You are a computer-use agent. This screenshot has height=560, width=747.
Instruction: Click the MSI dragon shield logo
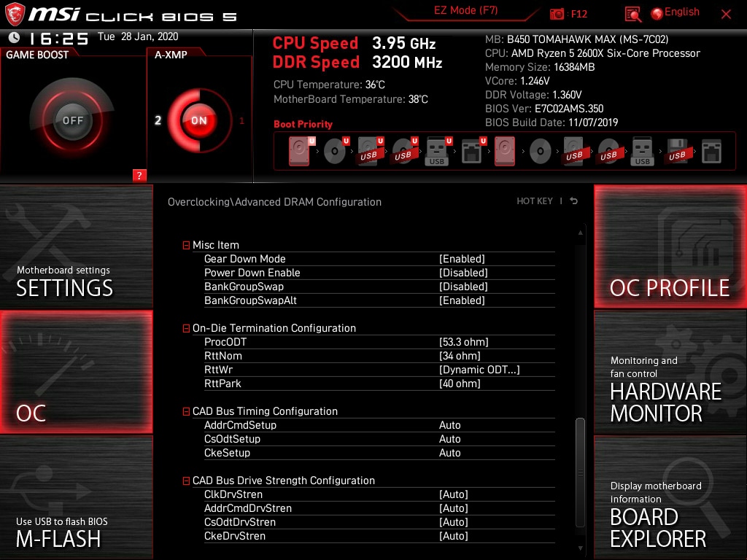15,15
